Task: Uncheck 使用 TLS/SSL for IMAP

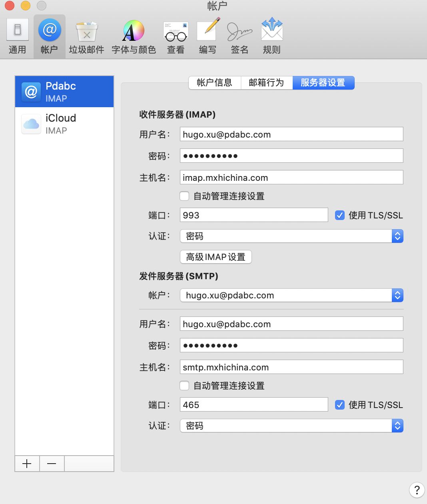Action: pos(339,215)
